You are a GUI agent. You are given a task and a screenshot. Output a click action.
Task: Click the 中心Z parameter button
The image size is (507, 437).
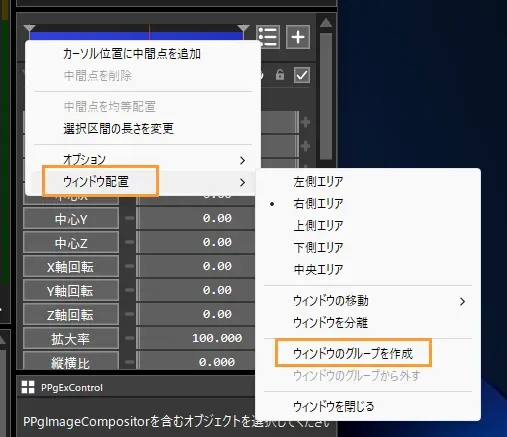point(71,243)
